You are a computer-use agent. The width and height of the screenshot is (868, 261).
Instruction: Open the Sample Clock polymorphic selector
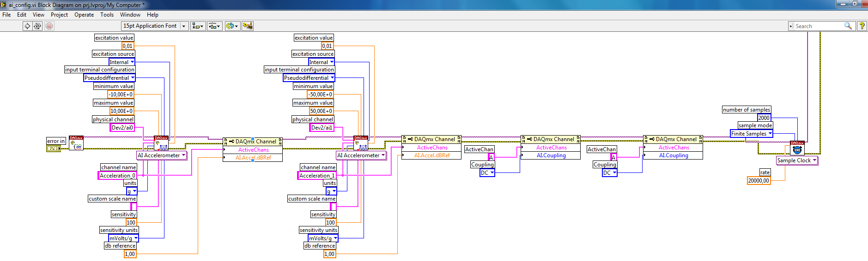coord(797,160)
